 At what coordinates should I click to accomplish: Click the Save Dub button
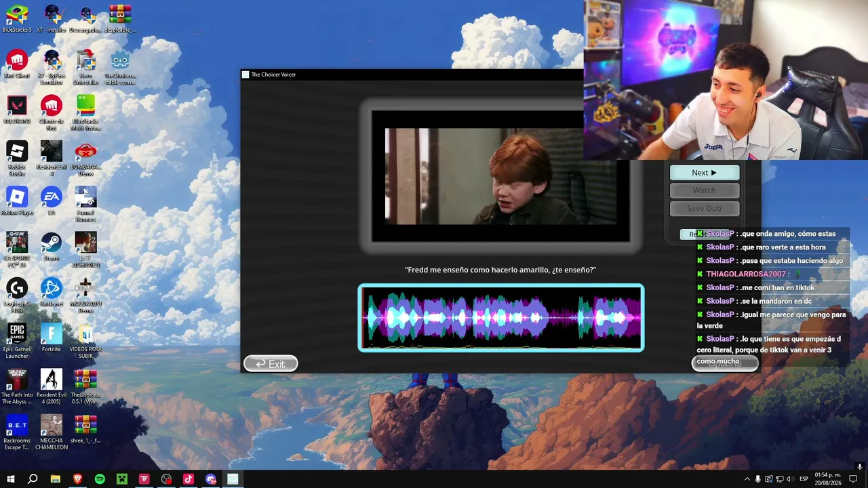(x=704, y=208)
